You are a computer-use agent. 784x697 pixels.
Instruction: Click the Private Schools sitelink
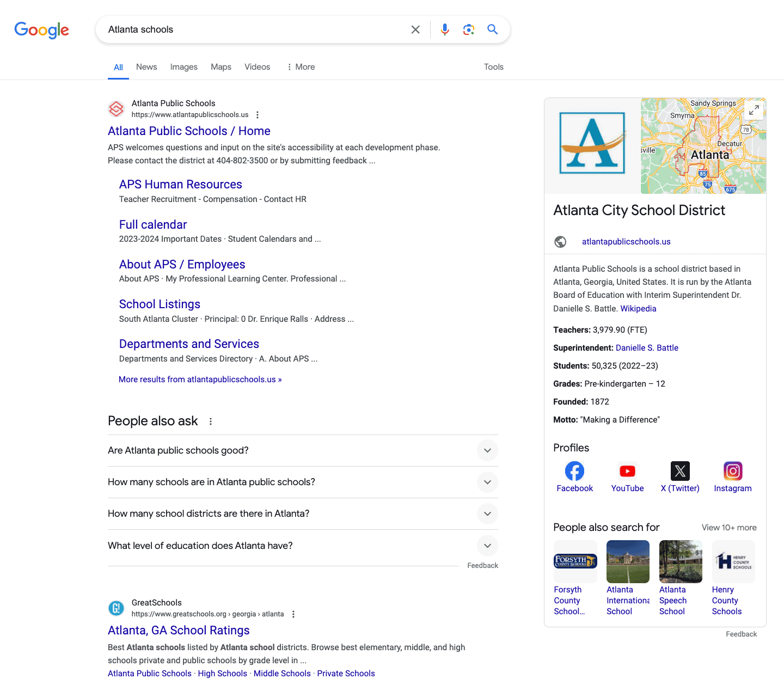click(x=346, y=674)
